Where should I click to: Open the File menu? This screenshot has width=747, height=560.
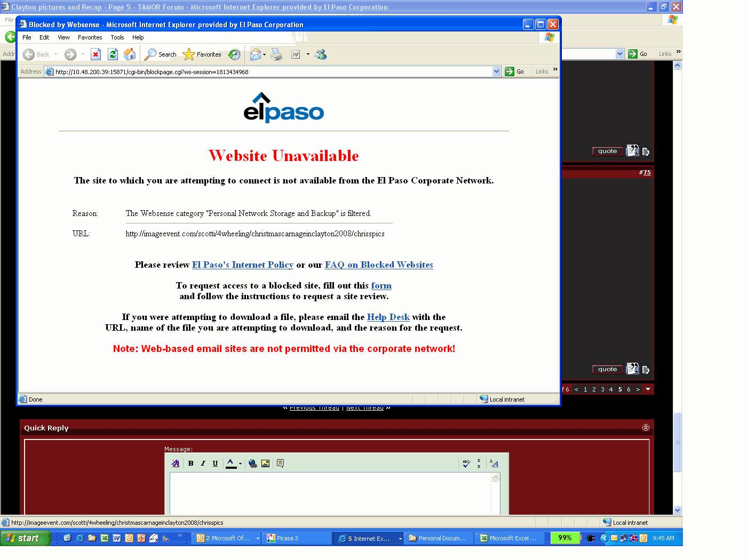27,37
